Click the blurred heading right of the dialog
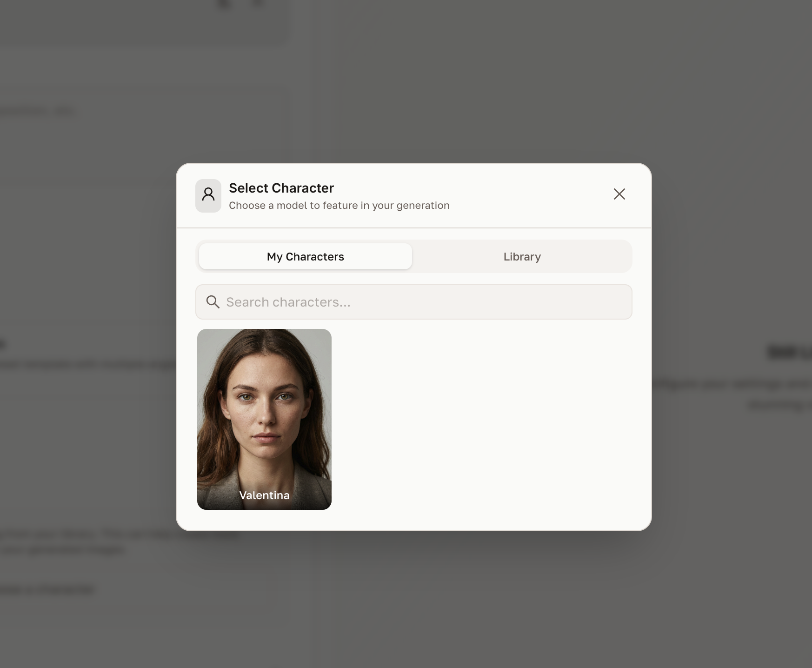The height and width of the screenshot is (668, 812). pos(788,352)
